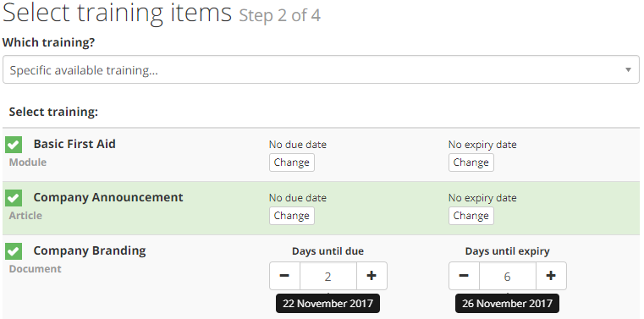The image size is (644, 319).
Task: Uncheck the Company Branding checkbox
Action: pyautogui.click(x=14, y=251)
